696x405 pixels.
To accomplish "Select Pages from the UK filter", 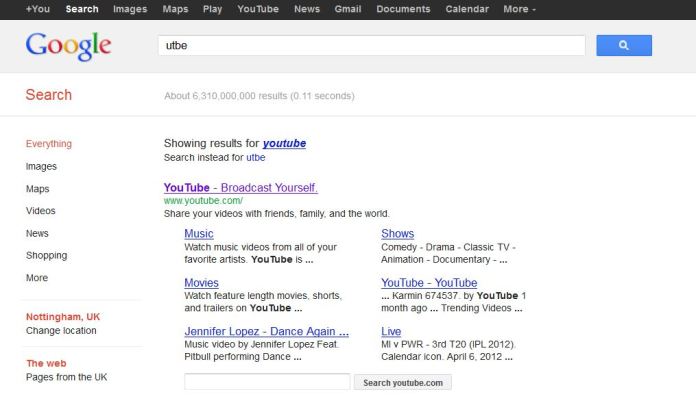I will pos(66,377).
